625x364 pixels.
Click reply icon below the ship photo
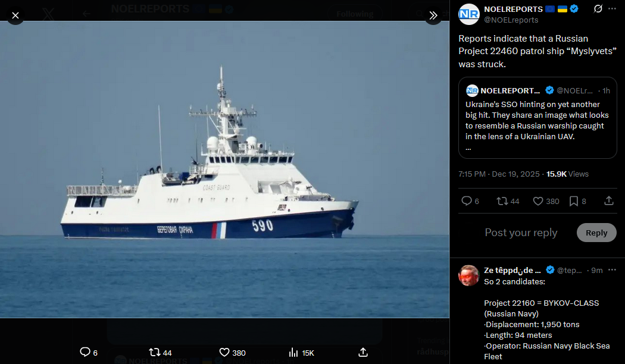[x=85, y=352]
